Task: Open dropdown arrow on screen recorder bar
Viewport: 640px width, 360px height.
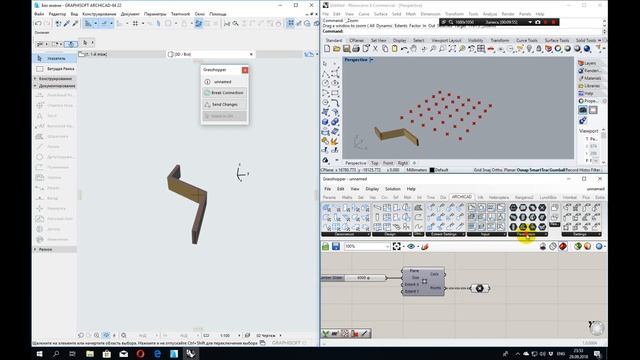Action: click(530, 22)
